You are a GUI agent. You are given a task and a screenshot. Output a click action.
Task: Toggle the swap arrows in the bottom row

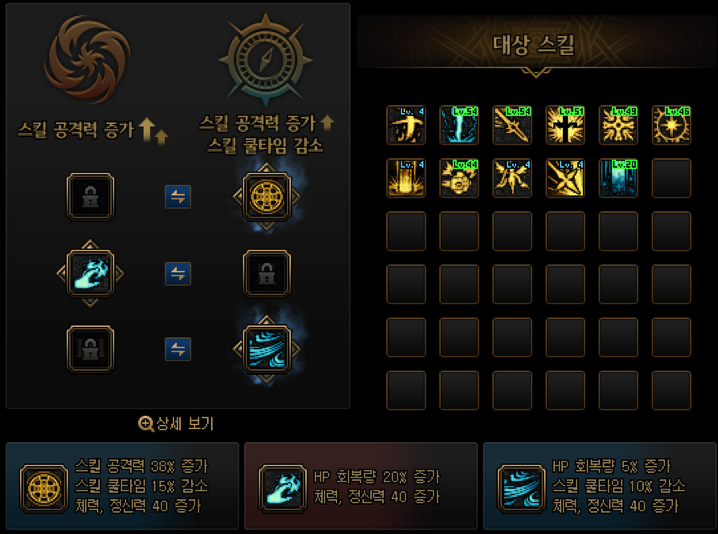click(178, 349)
